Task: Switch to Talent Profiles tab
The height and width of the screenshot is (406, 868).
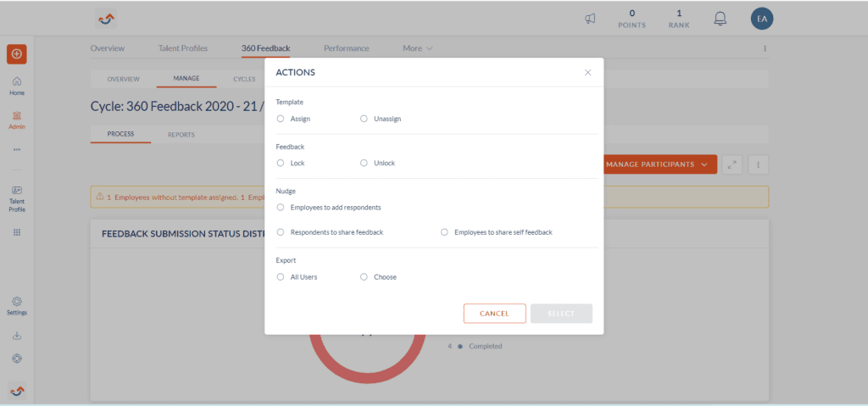Action: pos(183,48)
